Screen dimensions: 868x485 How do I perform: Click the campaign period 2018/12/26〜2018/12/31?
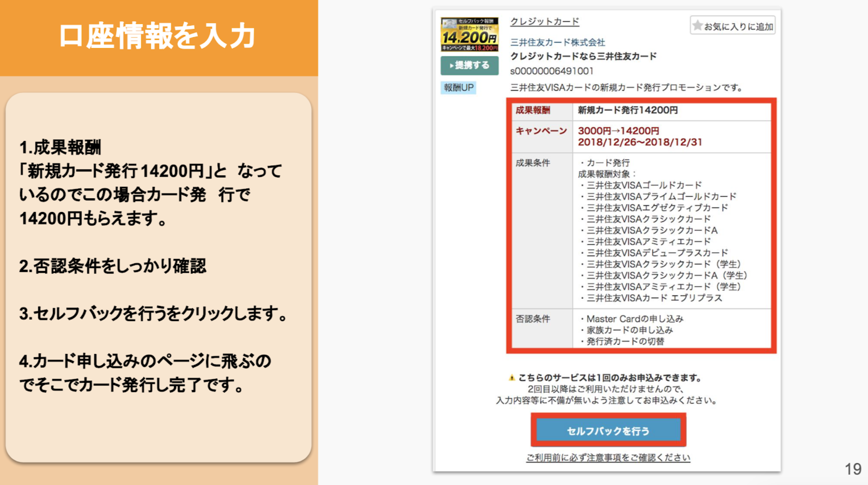coord(640,142)
